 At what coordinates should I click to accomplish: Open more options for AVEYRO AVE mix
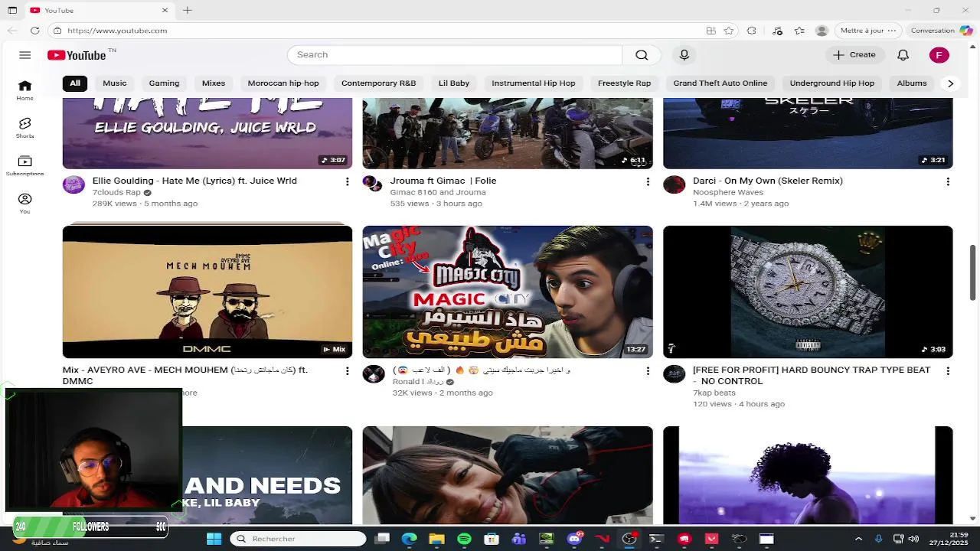coord(347,370)
